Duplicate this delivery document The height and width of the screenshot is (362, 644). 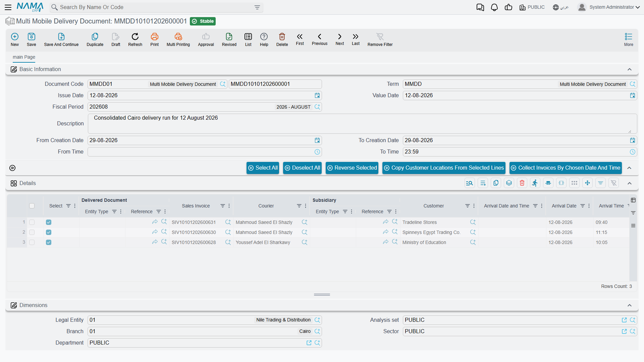pos(95,39)
